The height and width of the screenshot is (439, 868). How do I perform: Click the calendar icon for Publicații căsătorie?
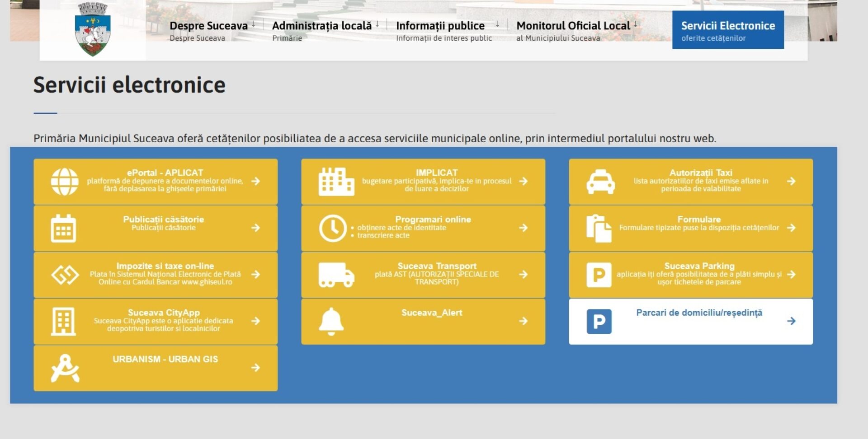(x=63, y=229)
